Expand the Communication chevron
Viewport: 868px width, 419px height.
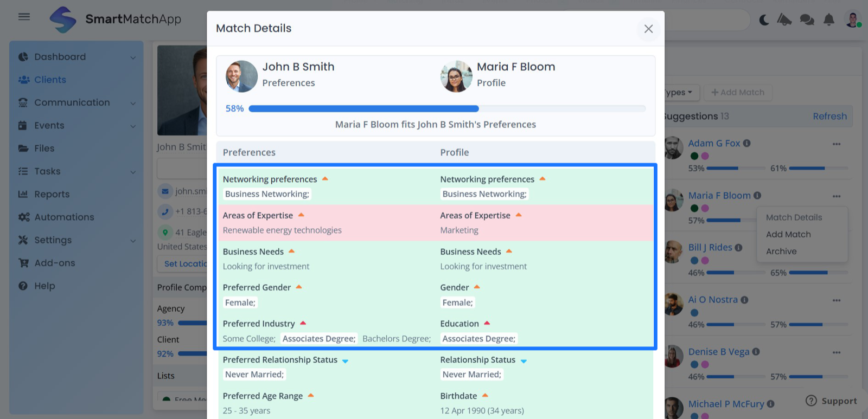[x=133, y=103]
